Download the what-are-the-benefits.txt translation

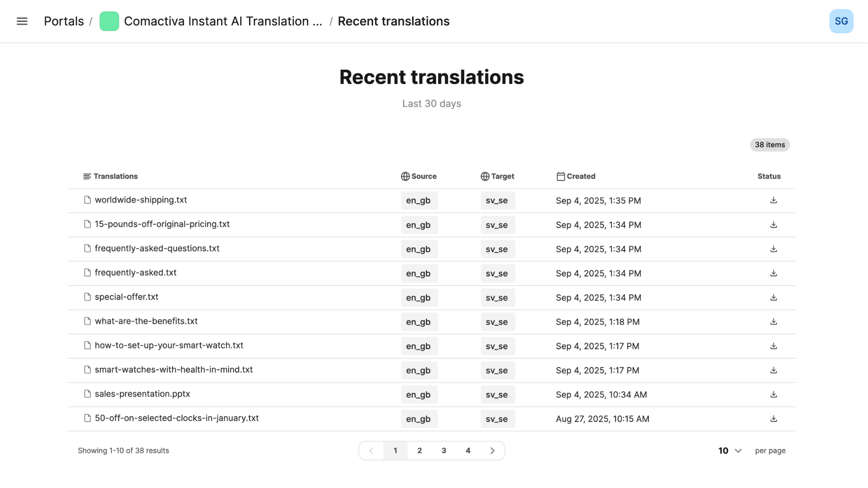pos(774,322)
